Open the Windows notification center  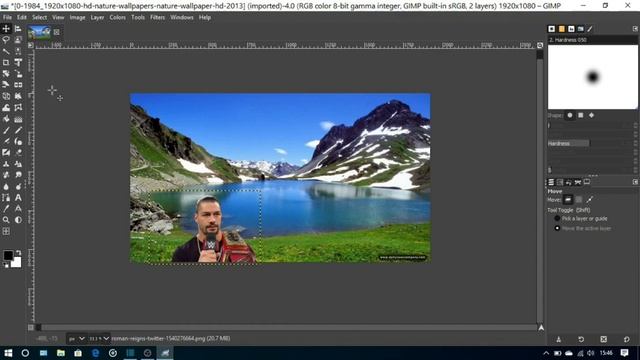tap(624, 353)
